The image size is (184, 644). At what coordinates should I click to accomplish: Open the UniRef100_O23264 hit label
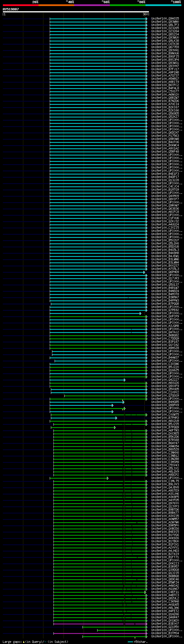(x=165, y=31)
